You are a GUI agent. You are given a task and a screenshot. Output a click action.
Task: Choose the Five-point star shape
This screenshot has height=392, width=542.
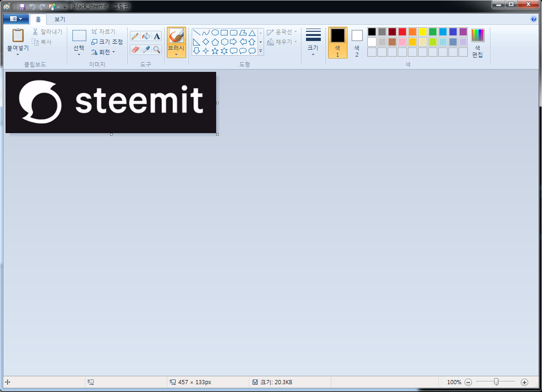click(215, 51)
